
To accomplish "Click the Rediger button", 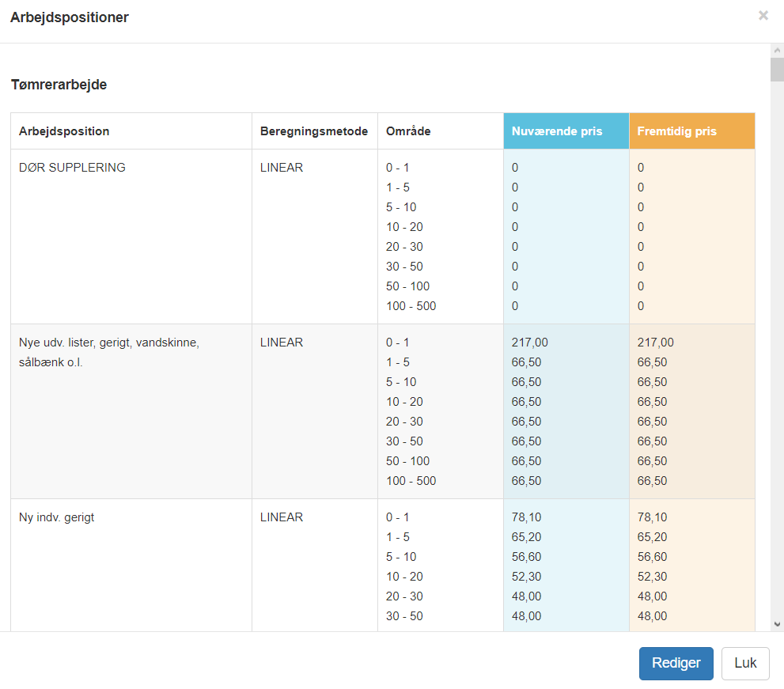I will coord(676,663).
